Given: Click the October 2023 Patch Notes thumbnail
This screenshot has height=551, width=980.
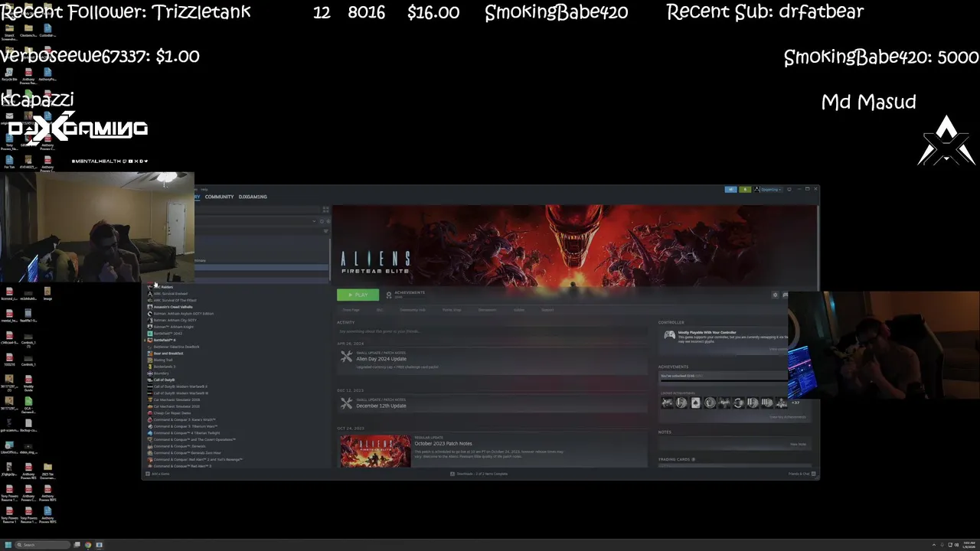Looking at the screenshot, I should pos(375,451).
